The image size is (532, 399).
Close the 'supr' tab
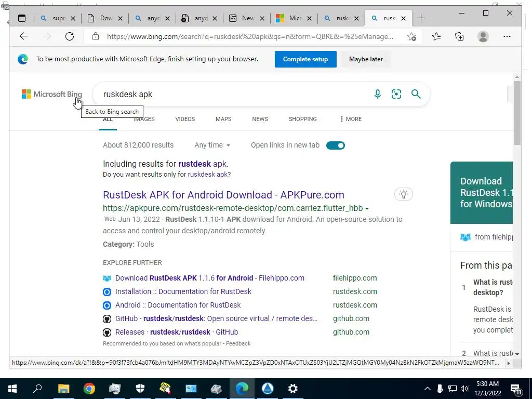click(73, 18)
